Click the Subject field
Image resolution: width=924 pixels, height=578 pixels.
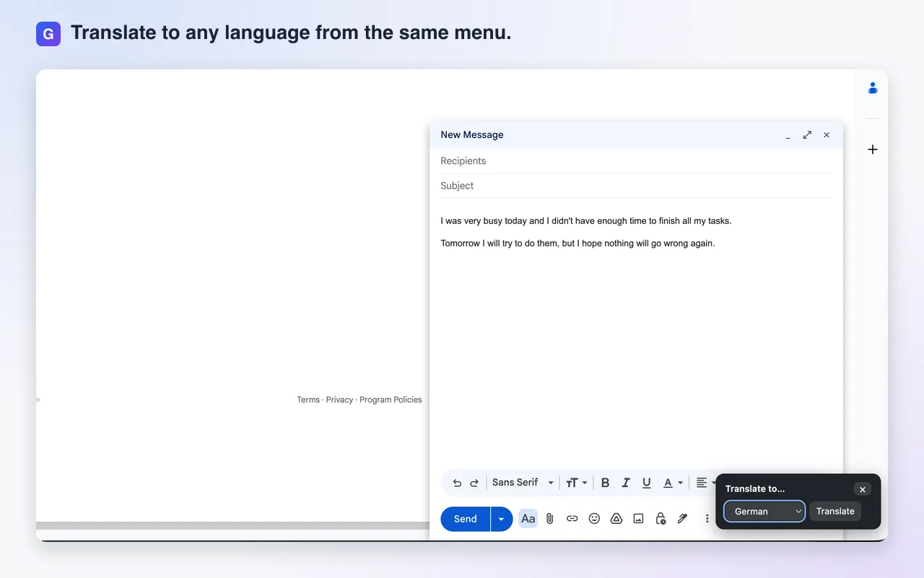coord(636,186)
